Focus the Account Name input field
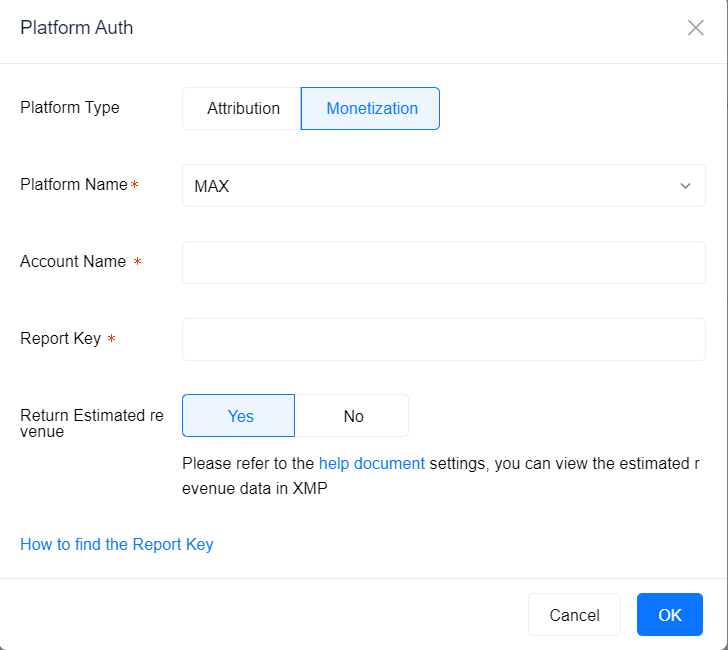This screenshot has width=728, height=650. tap(443, 262)
